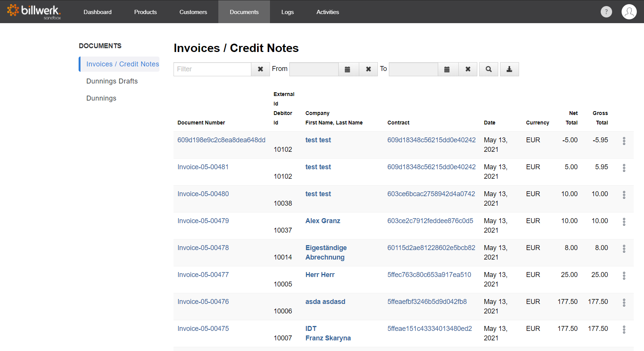The height and width of the screenshot is (351, 644).
Task: Open actions menu for Invoice-05-00479
Action: 624,222
